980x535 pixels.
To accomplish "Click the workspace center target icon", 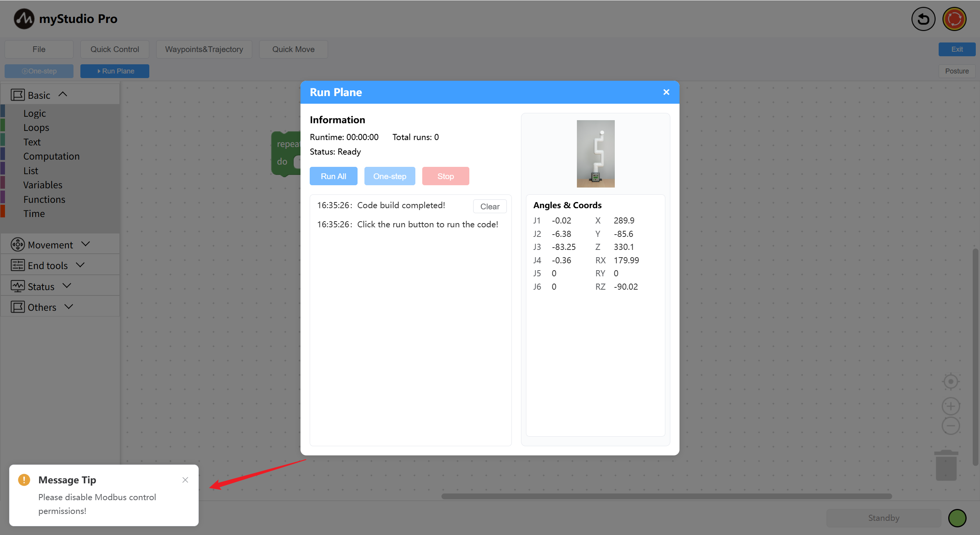I will point(951,382).
